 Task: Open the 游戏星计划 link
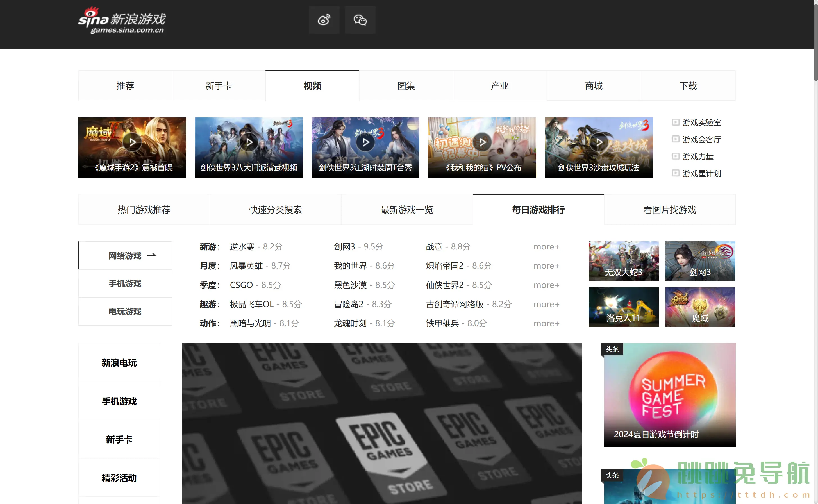(x=702, y=173)
